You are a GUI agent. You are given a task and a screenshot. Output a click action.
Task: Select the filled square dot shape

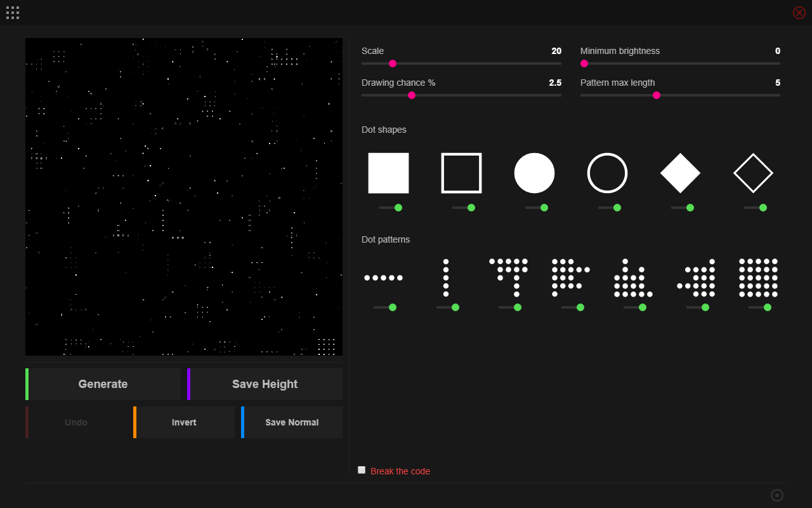click(388, 173)
